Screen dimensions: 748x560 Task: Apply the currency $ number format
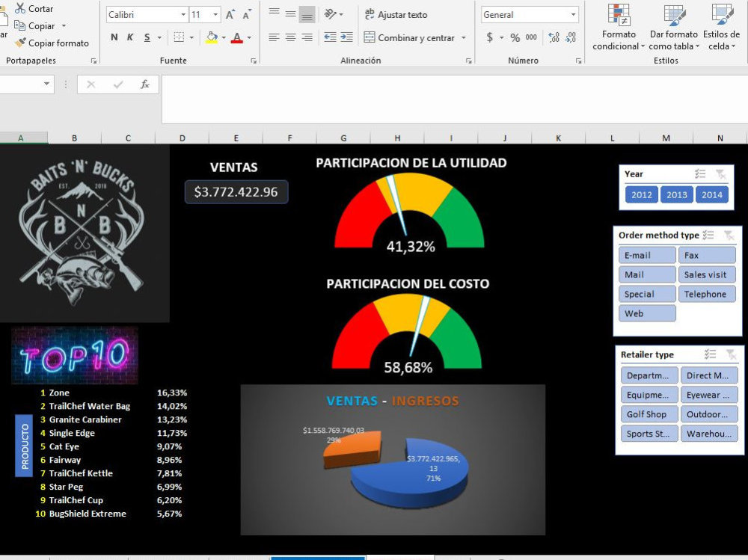(x=489, y=37)
